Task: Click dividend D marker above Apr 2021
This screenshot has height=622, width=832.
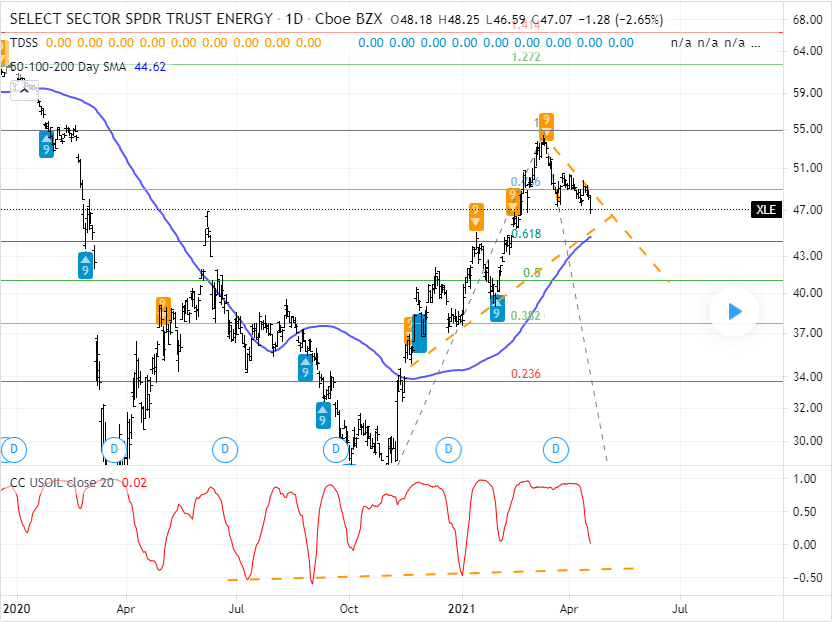Action: (557, 450)
